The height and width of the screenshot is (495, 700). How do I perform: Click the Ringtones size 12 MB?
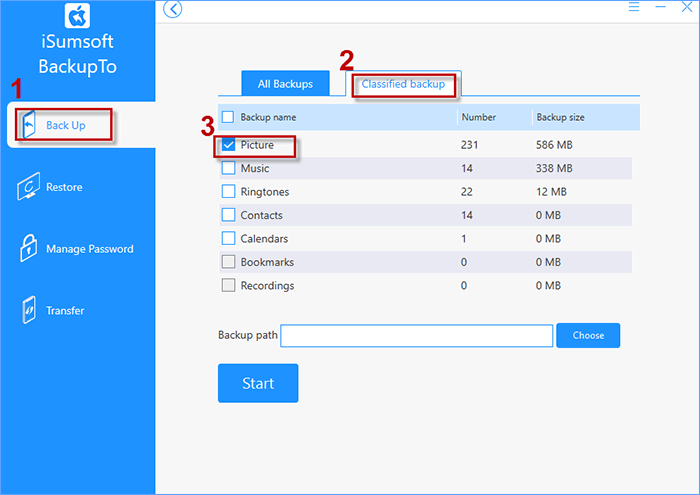551,192
